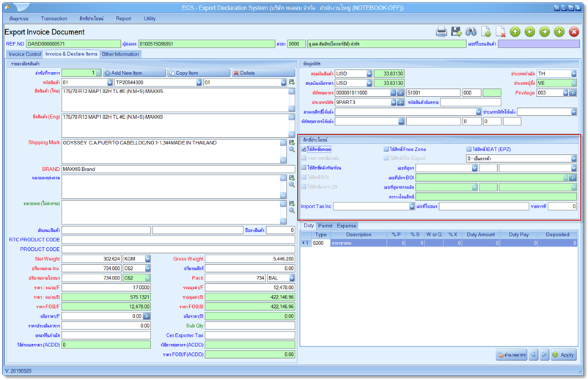
Task: Click the printer icon in the toolbar
Action: [x=441, y=32]
